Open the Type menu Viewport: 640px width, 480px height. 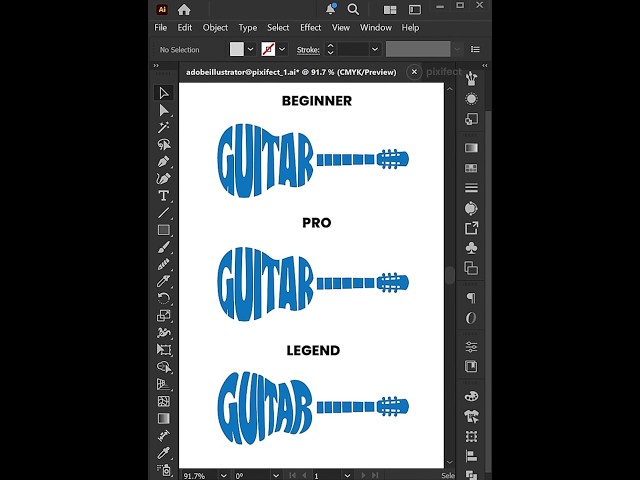click(x=248, y=28)
